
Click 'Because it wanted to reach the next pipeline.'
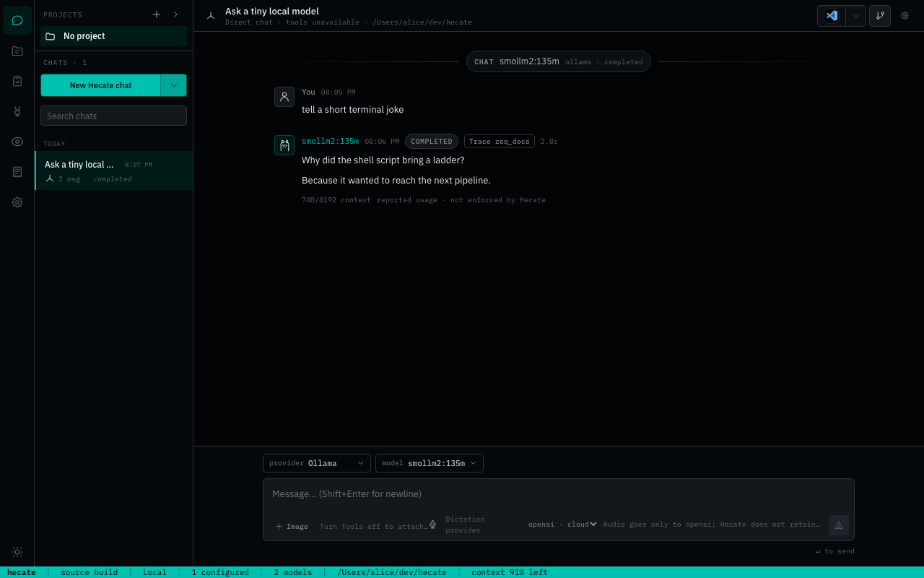(x=396, y=181)
